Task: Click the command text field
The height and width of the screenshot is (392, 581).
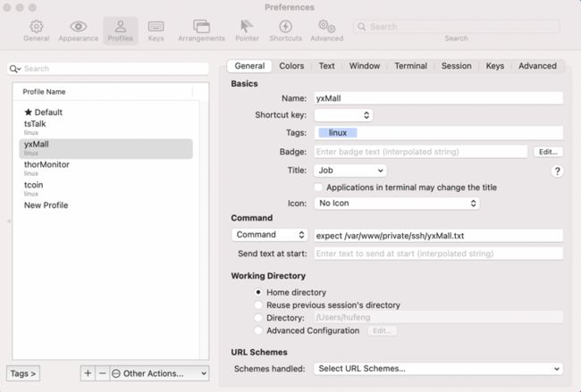Action: 438,236
